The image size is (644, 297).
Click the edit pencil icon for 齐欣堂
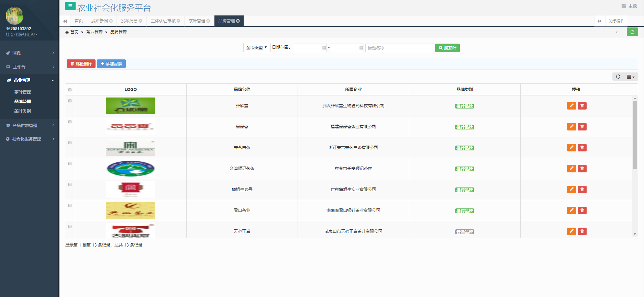(571, 106)
